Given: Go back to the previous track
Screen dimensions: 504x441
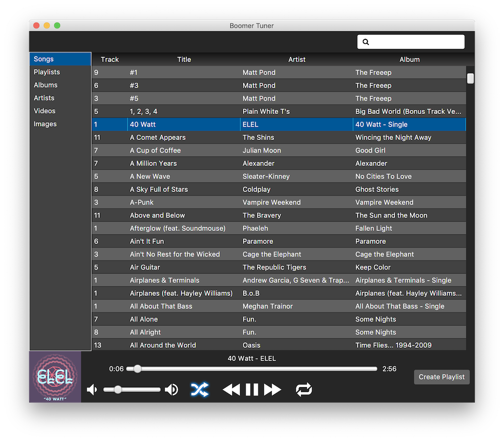Looking at the screenshot, I should (x=231, y=390).
